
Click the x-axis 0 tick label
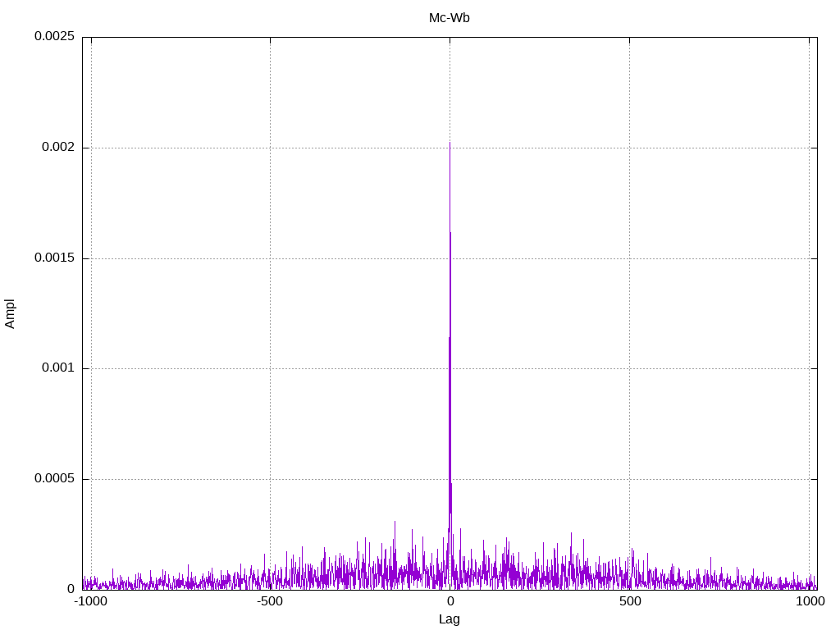[450, 602]
